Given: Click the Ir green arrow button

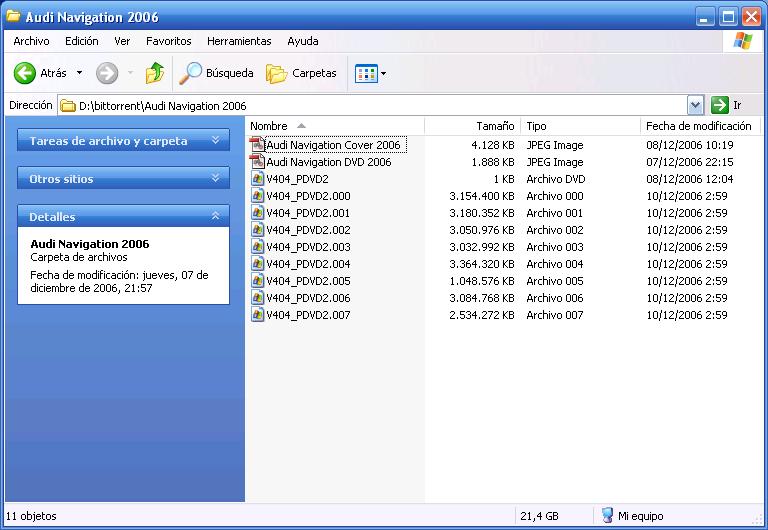Looking at the screenshot, I should pyautogui.click(x=720, y=105).
